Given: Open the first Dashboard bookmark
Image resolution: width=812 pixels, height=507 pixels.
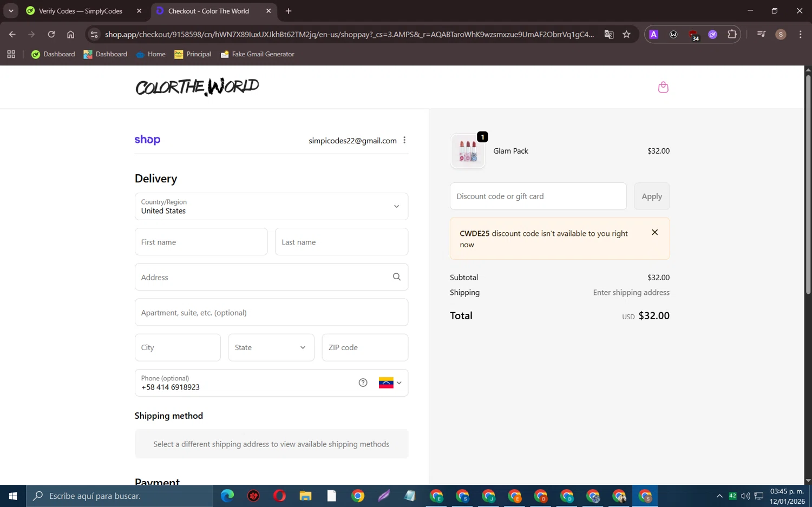Looking at the screenshot, I should pos(53,54).
